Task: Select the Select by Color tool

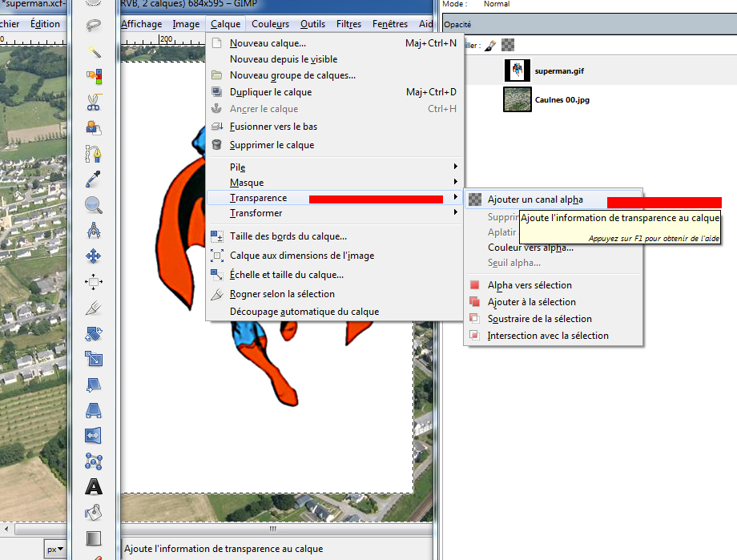Action: [x=94, y=76]
